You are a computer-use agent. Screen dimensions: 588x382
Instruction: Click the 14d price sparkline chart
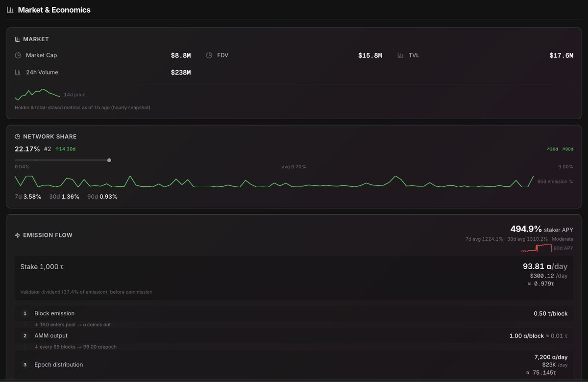pyautogui.click(x=37, y=94)
